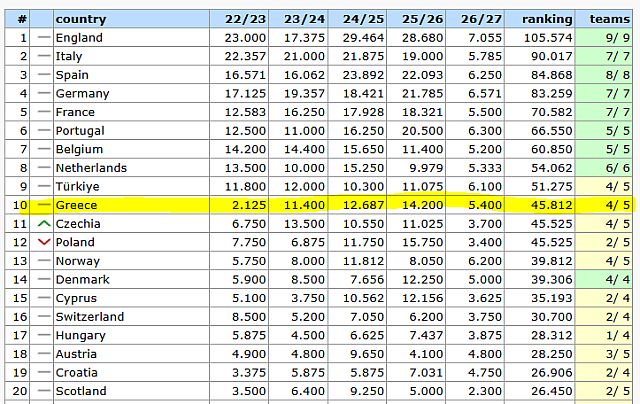The height and width of the screenshot is (404, 640).
Task: Click Scotland's 24/25 value 9.250
Action: click(x=367, y=391)
